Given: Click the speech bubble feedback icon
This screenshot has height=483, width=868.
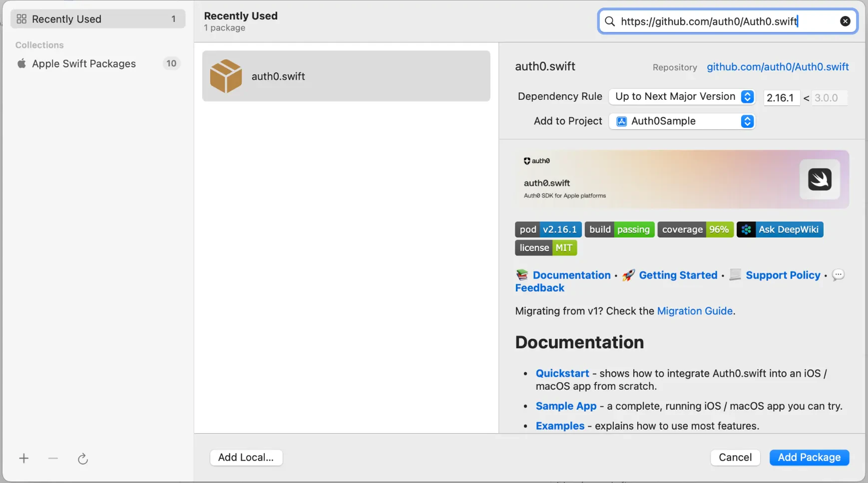Looking at the screenshot, I should [839, 275].
